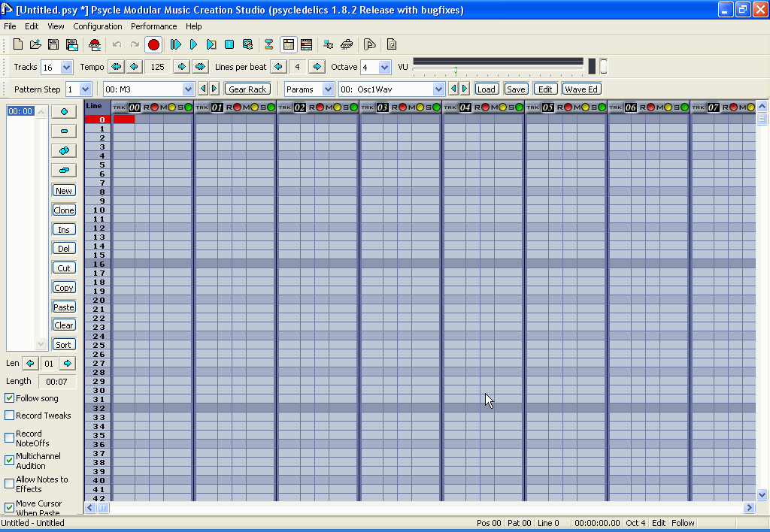Click the plus pattern icon above New
770x532 pixels.
pos(64,112)
